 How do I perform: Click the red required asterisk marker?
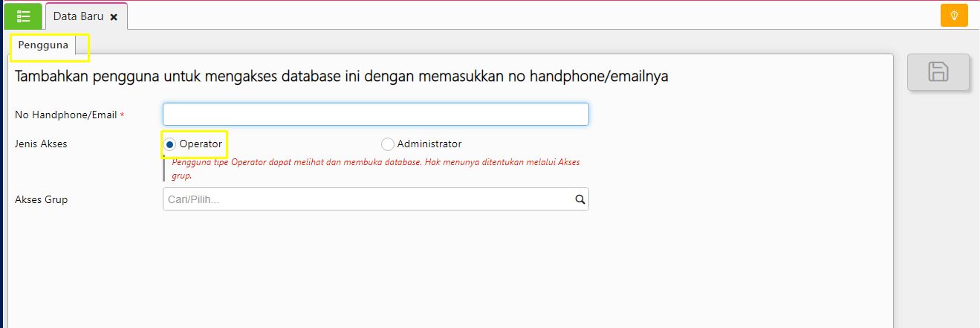click(x=122, y=115)
